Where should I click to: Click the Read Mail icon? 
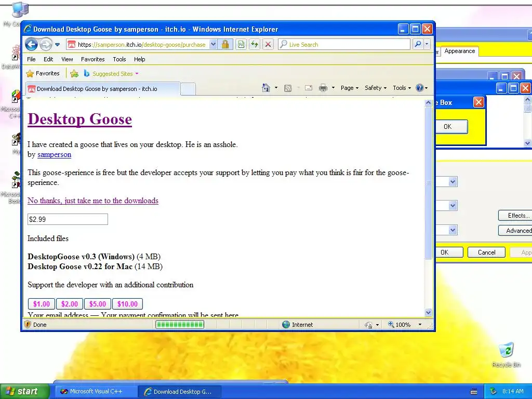(309, 88)
